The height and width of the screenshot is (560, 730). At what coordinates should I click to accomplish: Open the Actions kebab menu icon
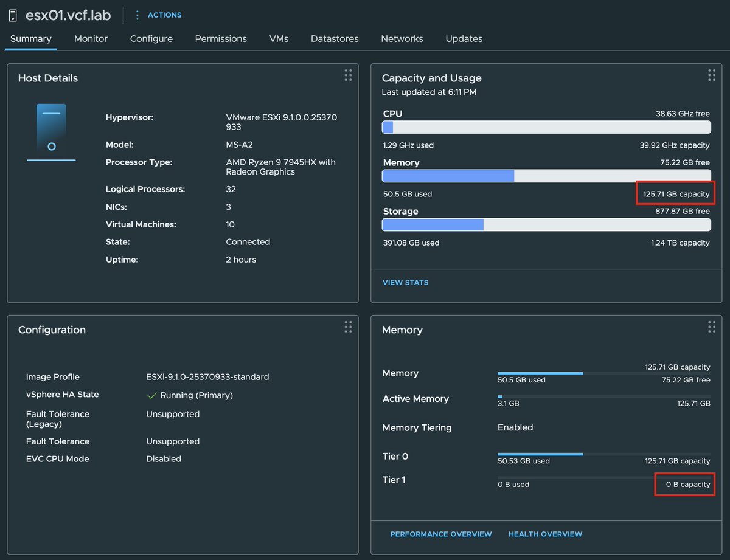click(x=137, y=15)
